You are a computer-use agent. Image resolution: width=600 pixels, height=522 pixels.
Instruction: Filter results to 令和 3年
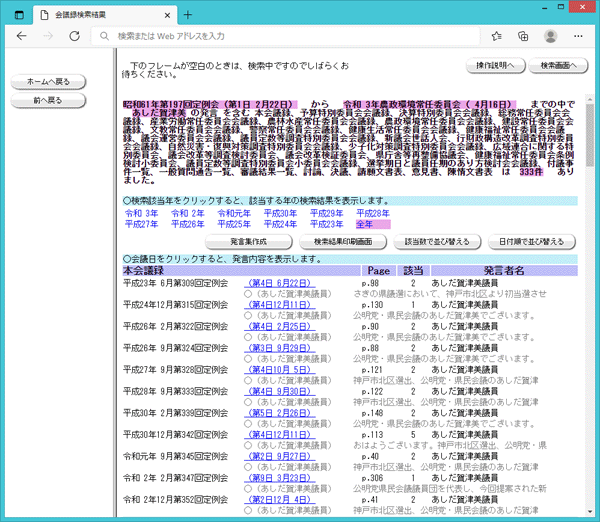coord(141,213)
